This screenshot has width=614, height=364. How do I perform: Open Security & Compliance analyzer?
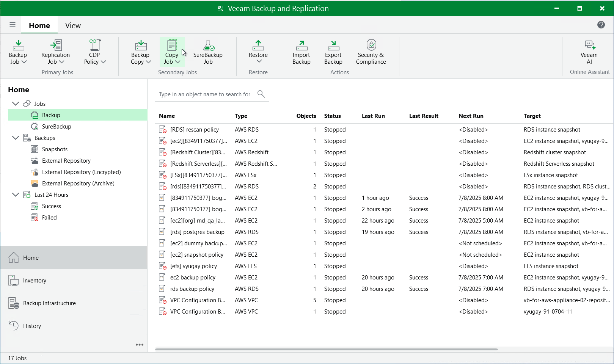[x=371, y=52]
